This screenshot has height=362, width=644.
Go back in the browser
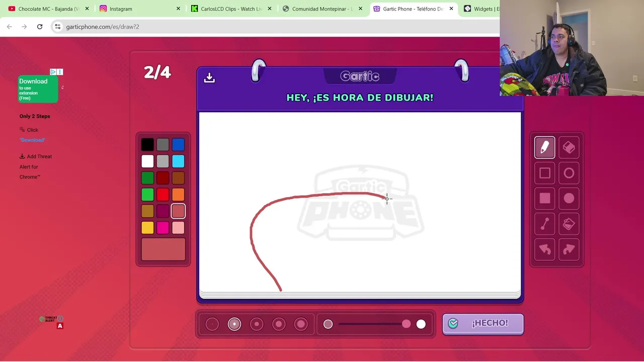point(10,27)
